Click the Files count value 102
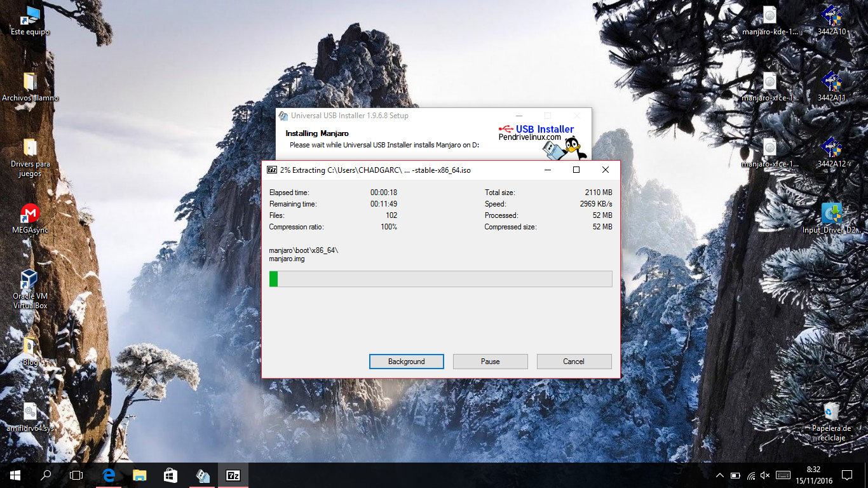This screenshot has height=488, width=868. click(391, 215)
